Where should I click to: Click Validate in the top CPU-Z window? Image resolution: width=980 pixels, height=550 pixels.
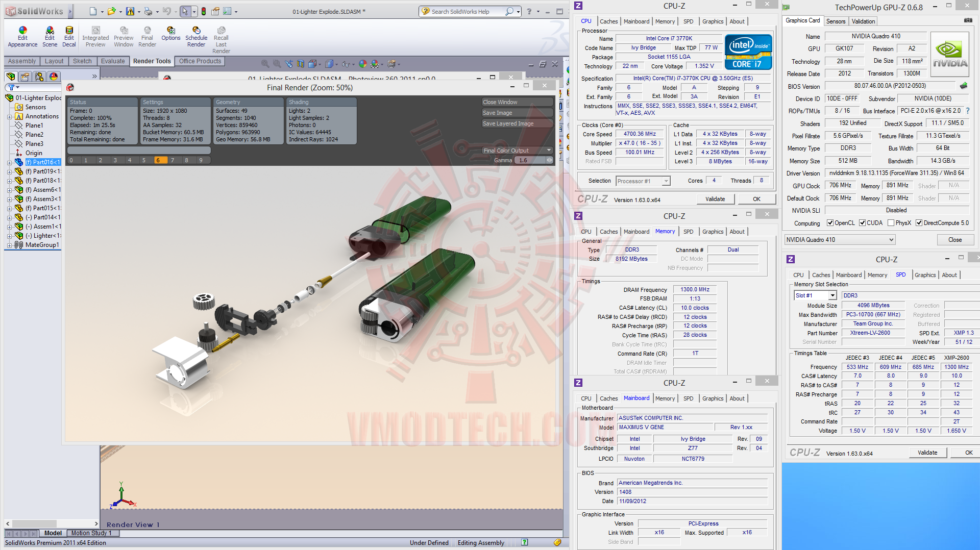click(715, 199)
